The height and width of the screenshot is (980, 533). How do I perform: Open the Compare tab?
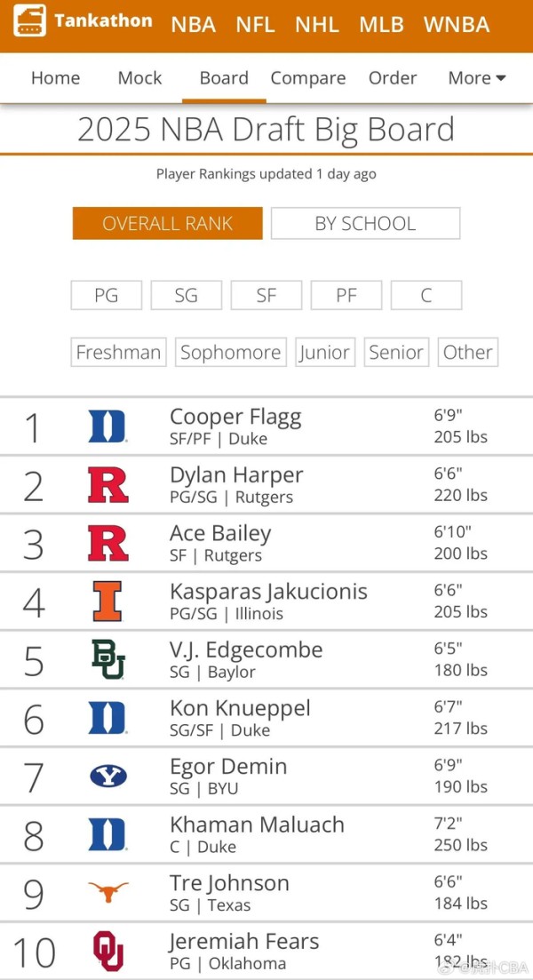[x=308, y=78]
